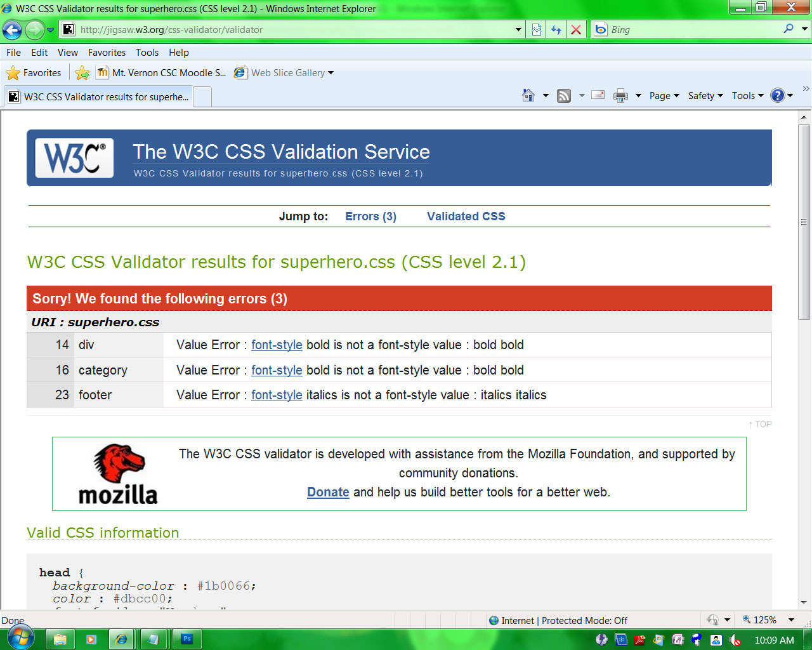Open the Help menu in menu bar
The image size is (812, 650).
click(x=178, y=53)
